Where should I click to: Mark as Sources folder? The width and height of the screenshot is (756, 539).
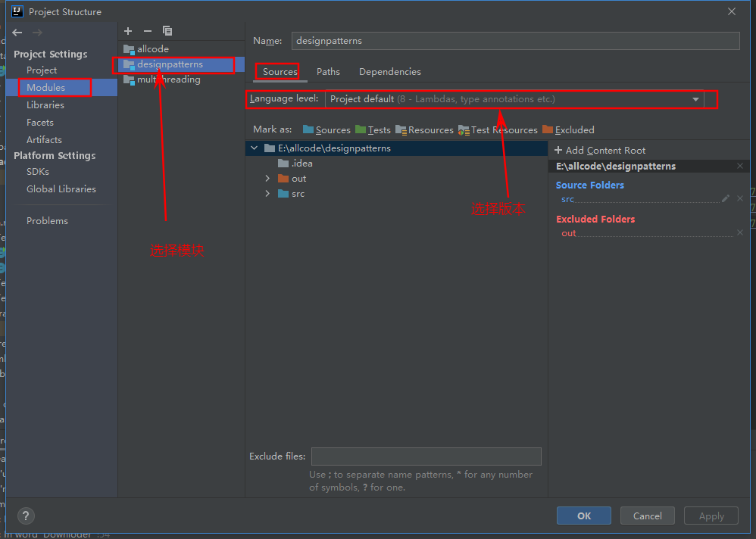click(326, 130)
